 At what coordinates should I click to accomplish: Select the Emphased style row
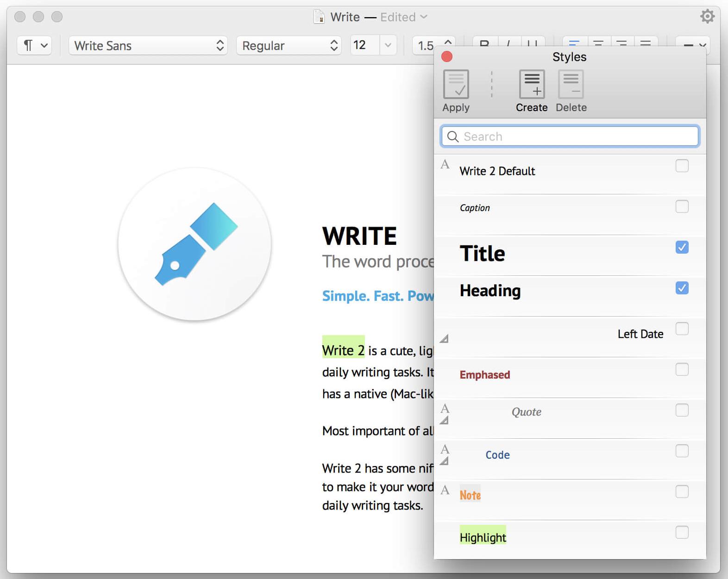pyautogui.click(x=570, y=378)
